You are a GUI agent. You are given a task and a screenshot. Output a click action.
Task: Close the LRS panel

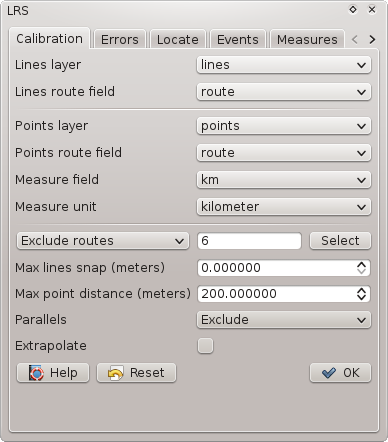tap(372, 10)
